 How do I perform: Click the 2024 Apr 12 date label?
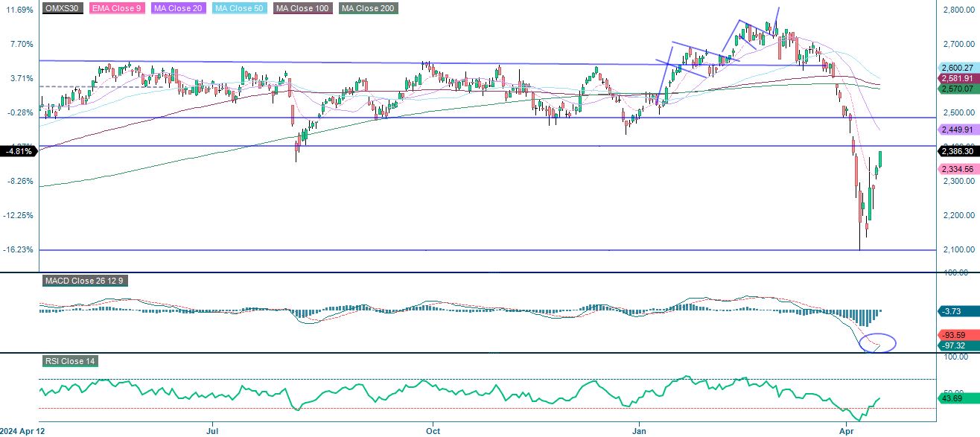click(23, 430)
